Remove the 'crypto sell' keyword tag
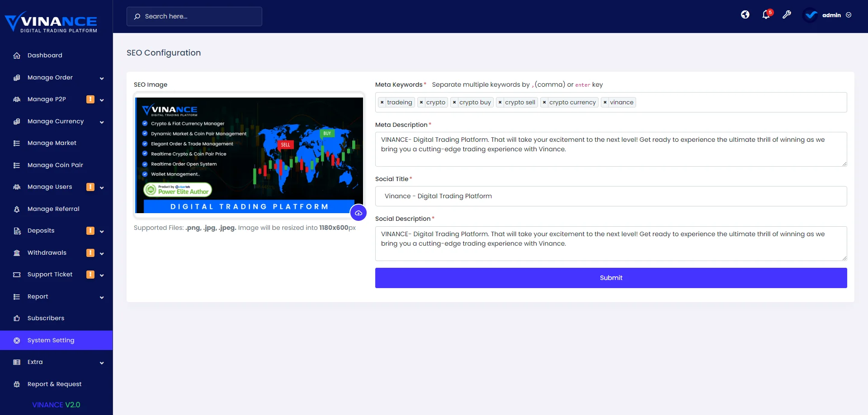Viewport: 868px width, 415px height. pyautogui.click(x=500, y=103)
